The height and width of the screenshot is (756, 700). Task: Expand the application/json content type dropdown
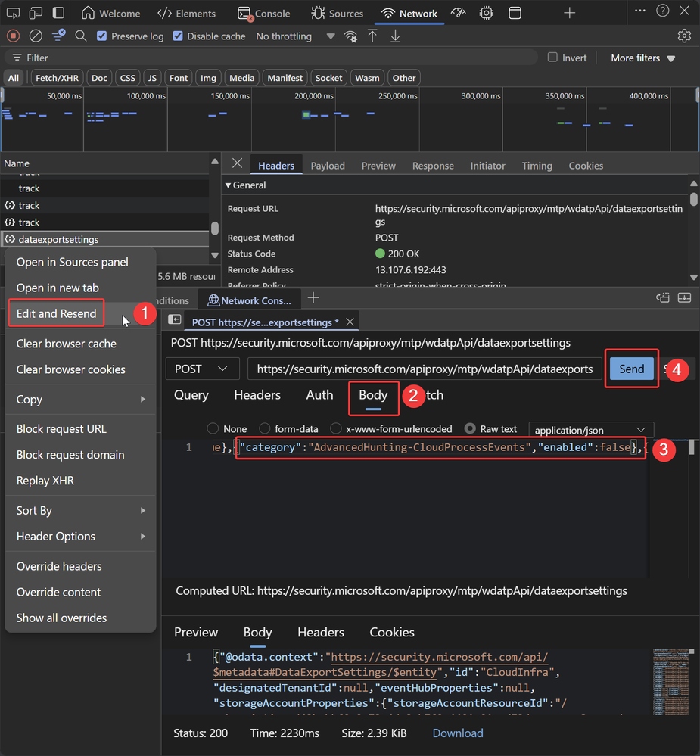(x=590, y=429)
